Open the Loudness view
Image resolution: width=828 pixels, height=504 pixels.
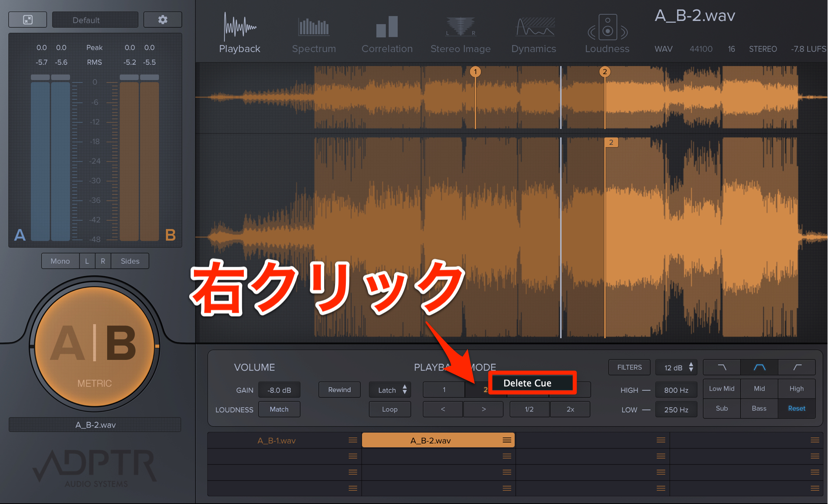tap(607, 35)
